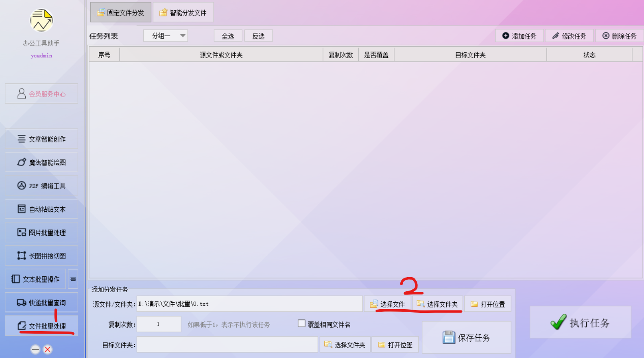Click the 目标文件夹 input field

(x=227, y=345)
